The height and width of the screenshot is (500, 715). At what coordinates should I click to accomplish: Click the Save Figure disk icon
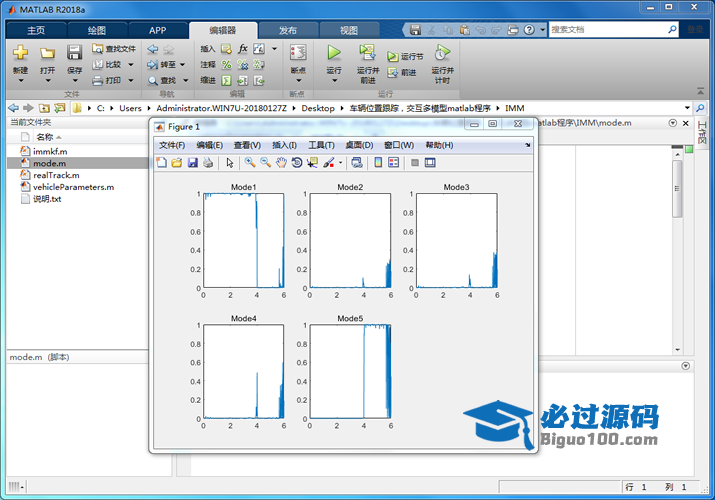(193, 163)
